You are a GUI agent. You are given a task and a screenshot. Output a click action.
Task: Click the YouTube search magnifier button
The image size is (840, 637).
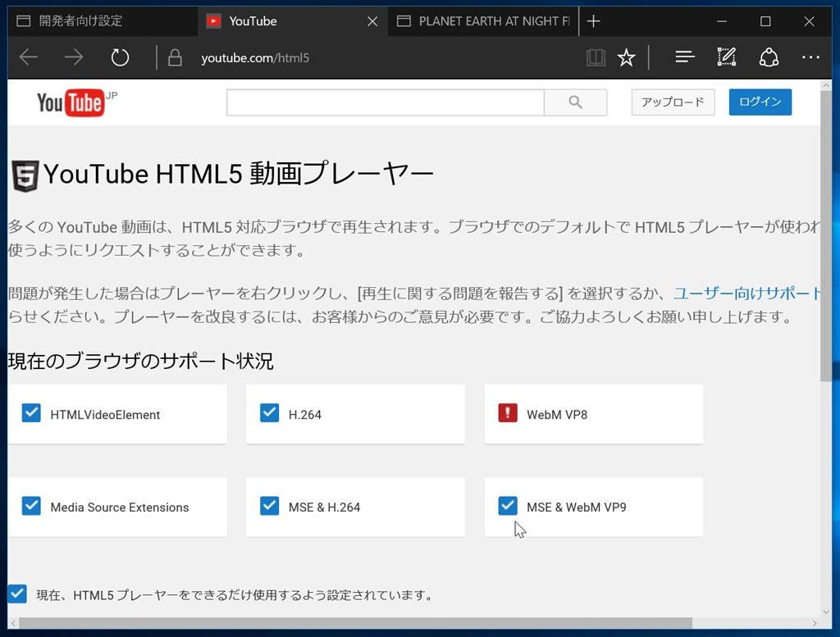(x=575, y=102)
